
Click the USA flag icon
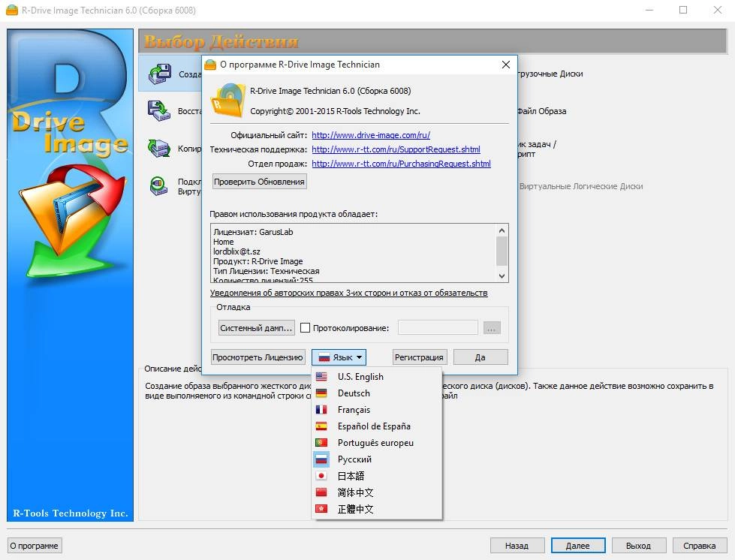[321, 376]
